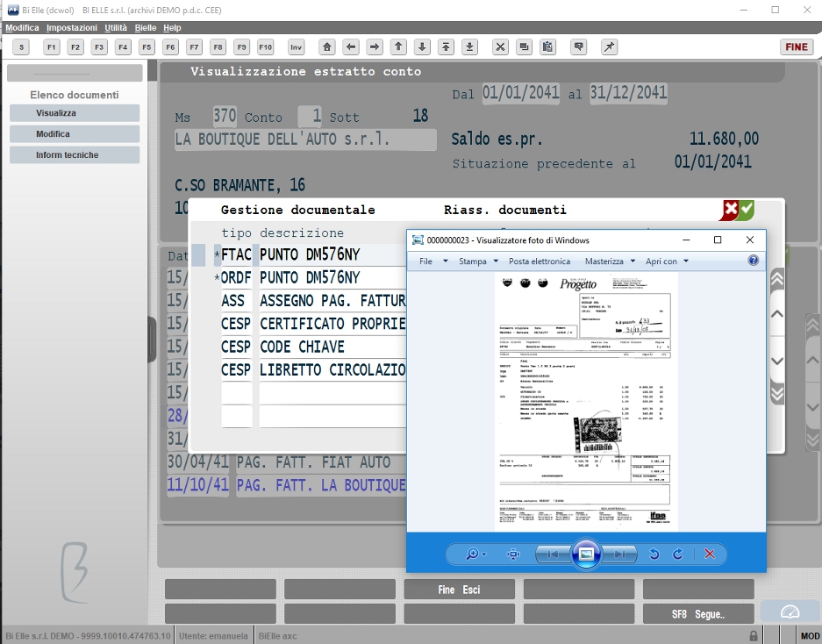Image resolution: width=822 pixels, height=644 pixels.
Task: Click the padlock icon in the status bar
Action: (754, 636)
